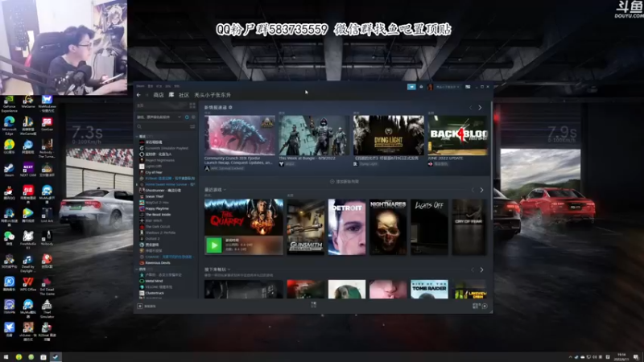
Task: Click Steam icon in Windows taskbar
Action: (x=56, y=357)
